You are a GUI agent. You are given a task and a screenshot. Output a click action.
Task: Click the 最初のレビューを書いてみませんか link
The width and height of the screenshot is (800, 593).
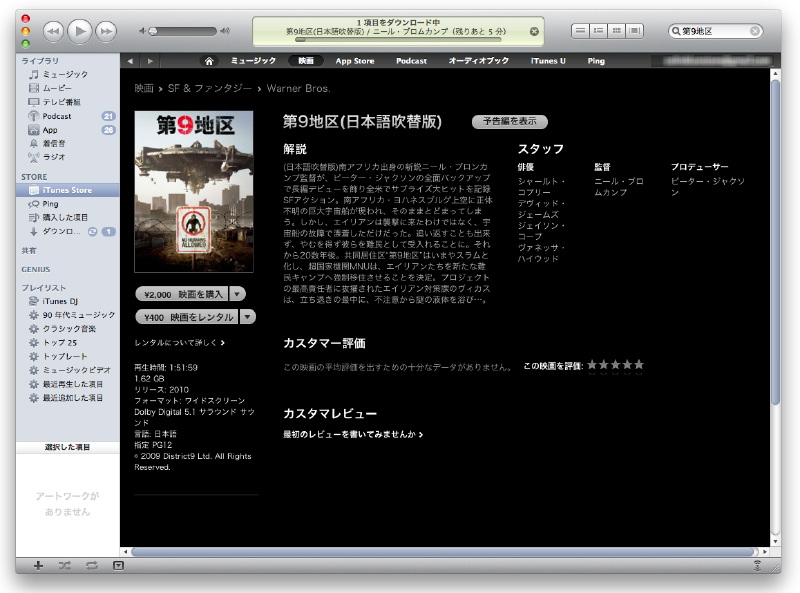click(353, 435)
